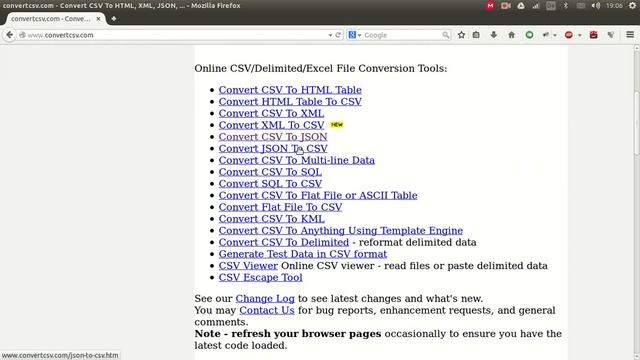
Task: Click the green circle extension icon
Action: point(529,35)
